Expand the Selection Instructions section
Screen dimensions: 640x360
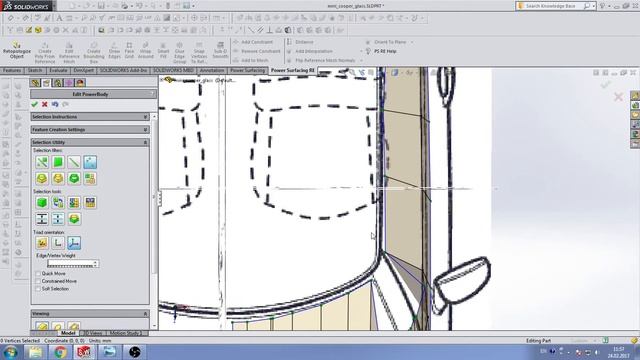90,117
